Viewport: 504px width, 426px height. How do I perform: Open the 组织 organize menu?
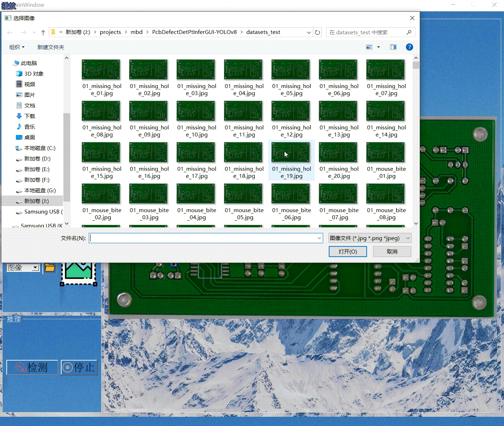pyautogui.click(x=17, y=47)
